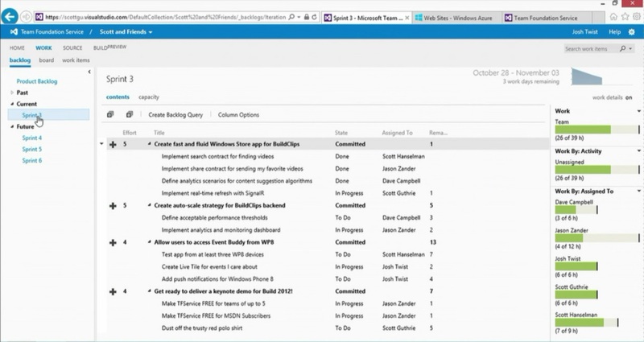The width and height of the screenshot is (644, 342).
Task: Close the Sprint 3 browser tab
Action: pos(407,18)
